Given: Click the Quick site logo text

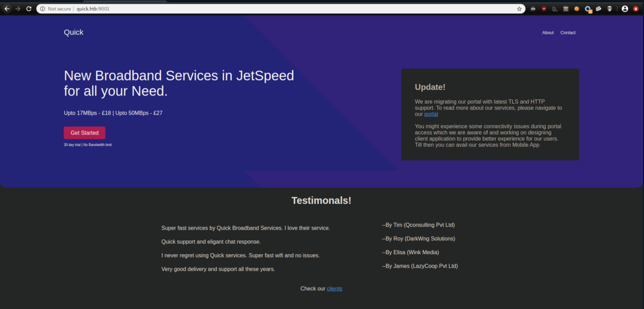Looking at the screenshot, I should [73, 32].
